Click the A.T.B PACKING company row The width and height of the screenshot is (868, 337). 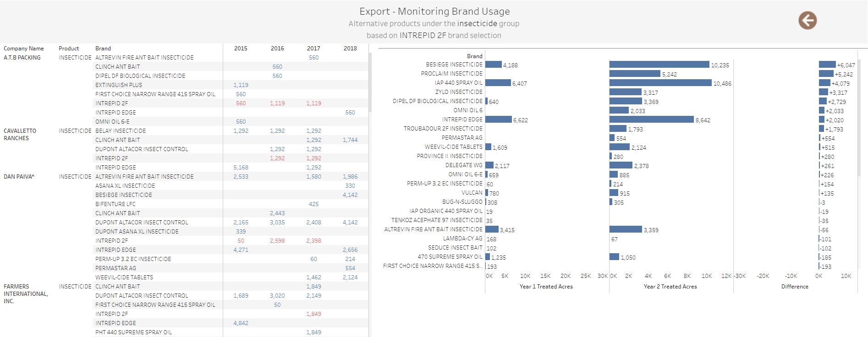click(22, 57)
